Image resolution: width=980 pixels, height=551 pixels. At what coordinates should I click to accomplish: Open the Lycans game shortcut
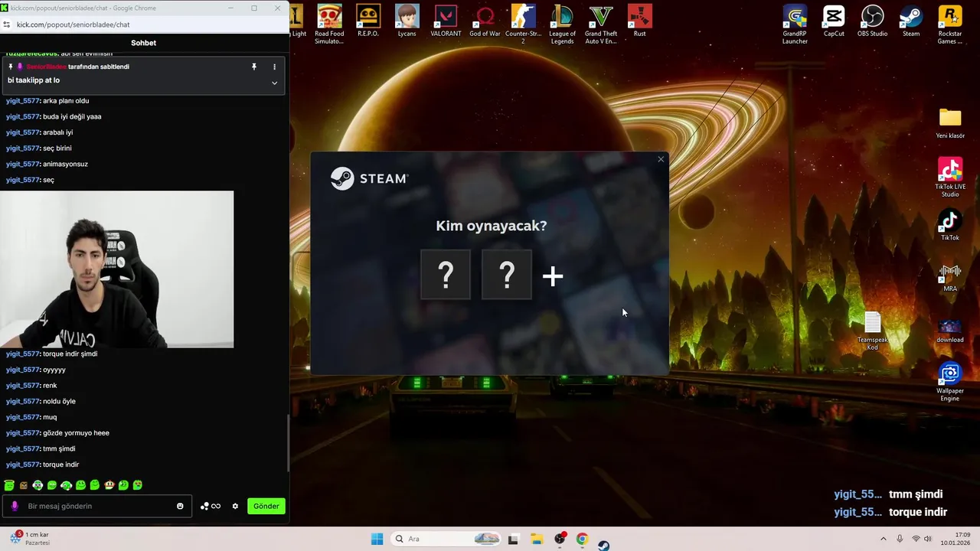tap(407, 21)
